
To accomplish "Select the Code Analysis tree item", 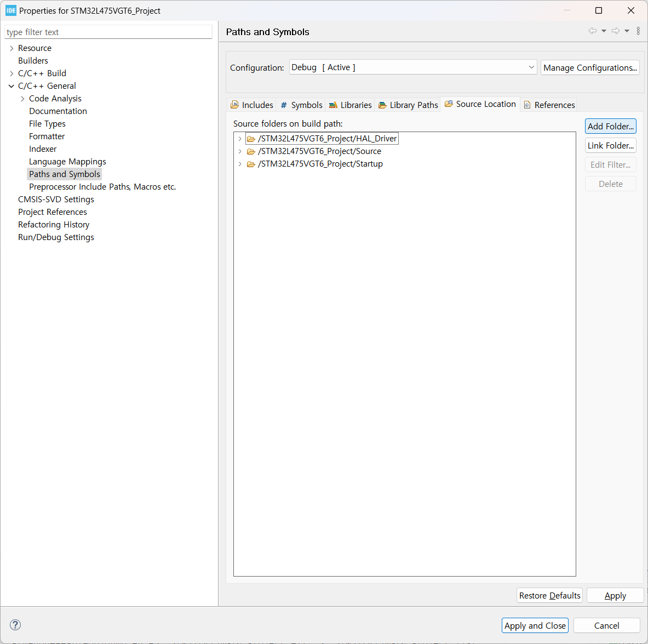I will pos(55,99).
